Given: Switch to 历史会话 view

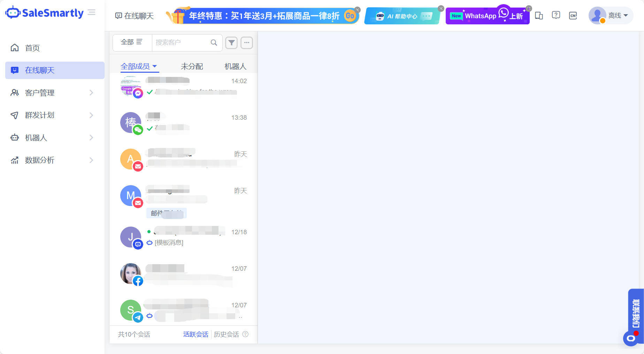Looking at the screenshot, I should [227, 335].
